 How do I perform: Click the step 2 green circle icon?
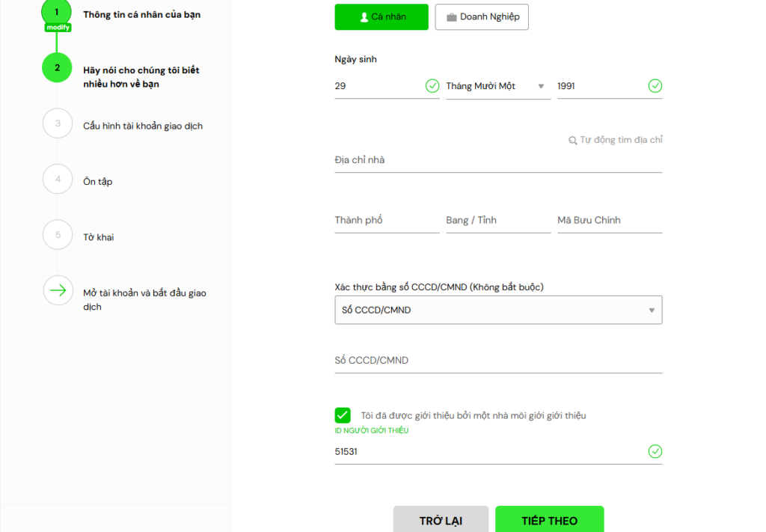click(57, 67)
